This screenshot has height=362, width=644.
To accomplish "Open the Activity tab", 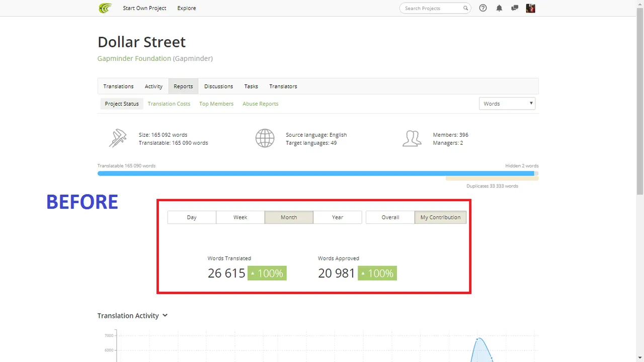I will point(153,86).
